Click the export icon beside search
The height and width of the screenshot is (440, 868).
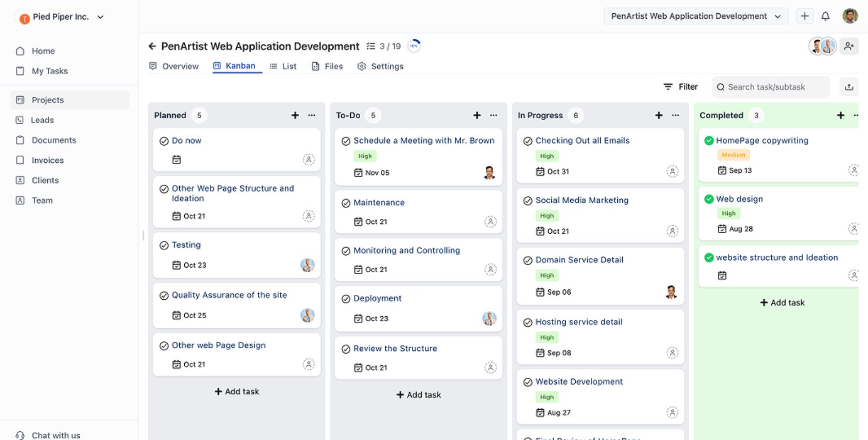point(849,87)
